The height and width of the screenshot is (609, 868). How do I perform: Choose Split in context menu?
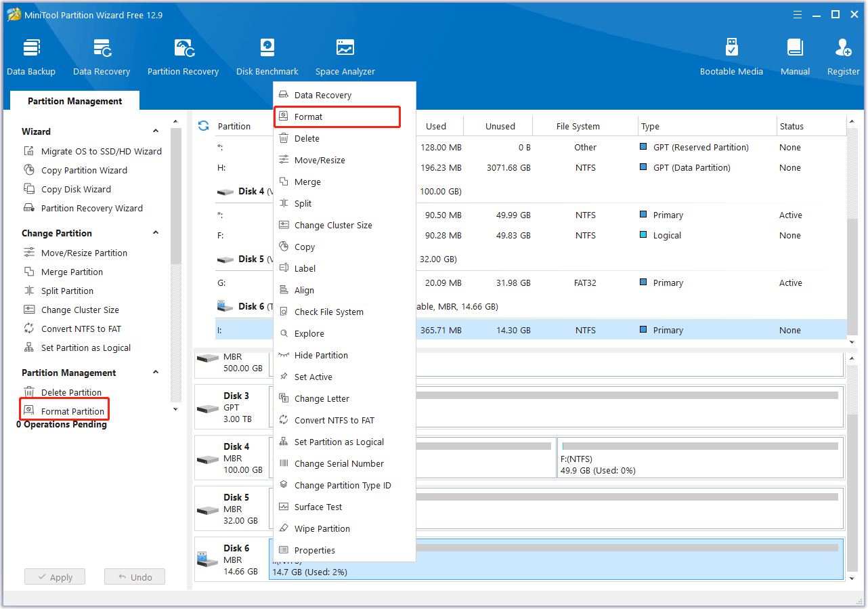[x=344, y=203]
